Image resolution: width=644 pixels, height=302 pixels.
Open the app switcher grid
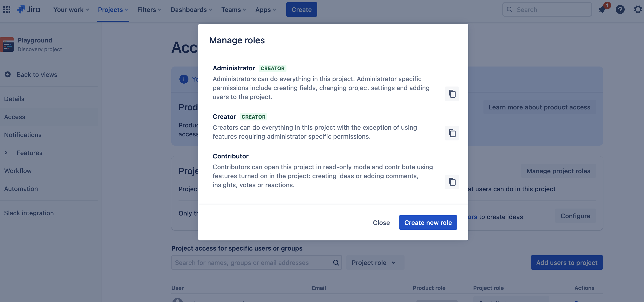click(x=7, y=9)
